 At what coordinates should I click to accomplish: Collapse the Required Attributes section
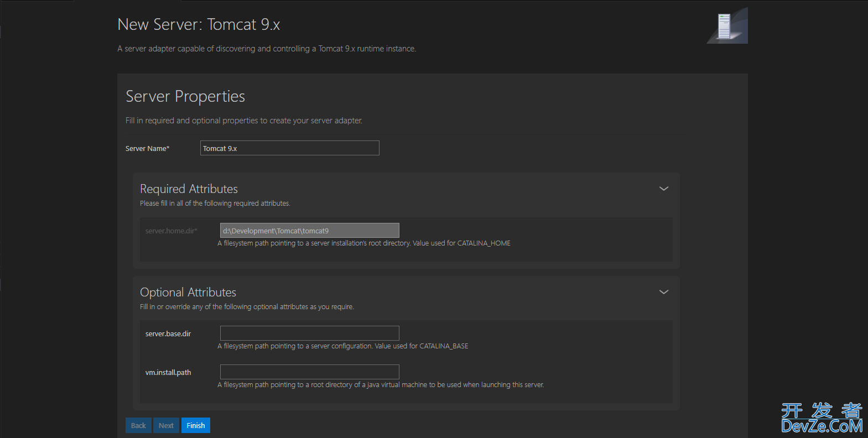664,189
